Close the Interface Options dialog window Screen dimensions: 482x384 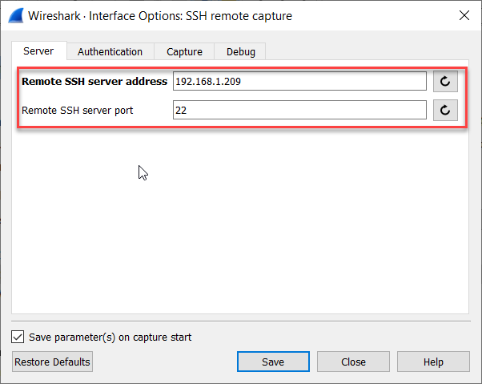pyautogui.click(x=464, y=15)
